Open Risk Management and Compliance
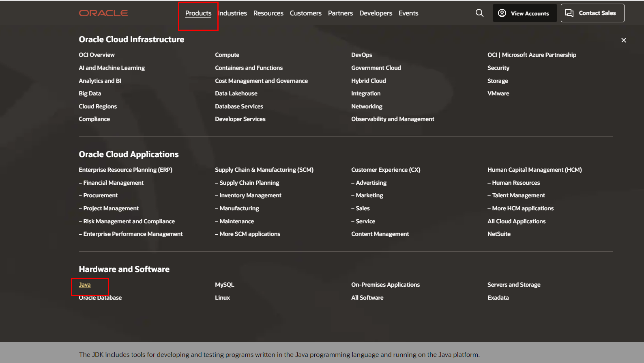This screenshot has width=644, height=363. (x=127, y=221)
